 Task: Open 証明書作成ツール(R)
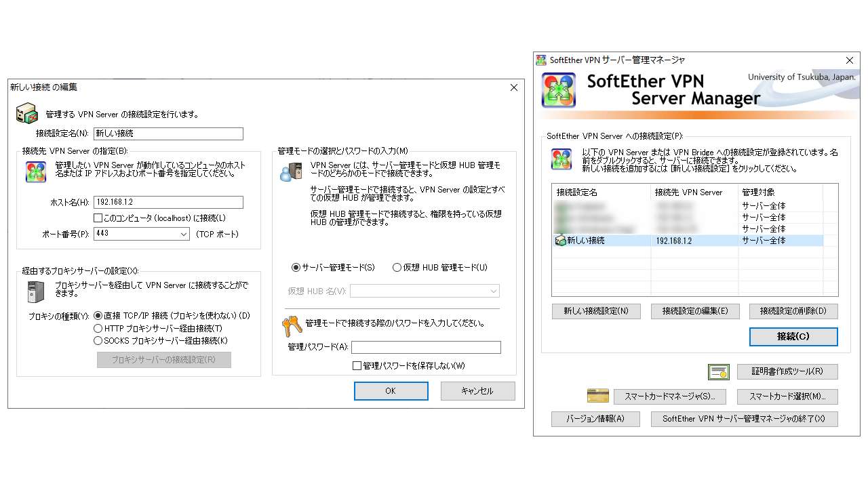(787, 371)
